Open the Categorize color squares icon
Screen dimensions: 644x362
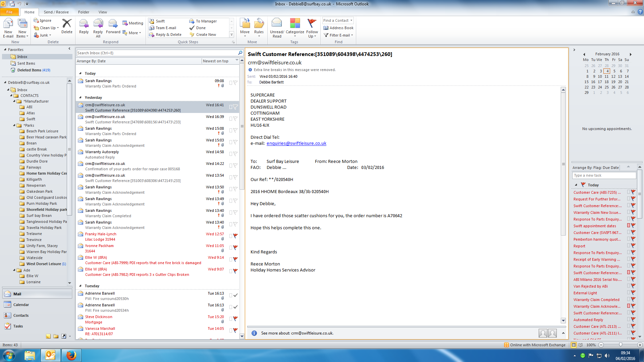(x=295, y=24)
